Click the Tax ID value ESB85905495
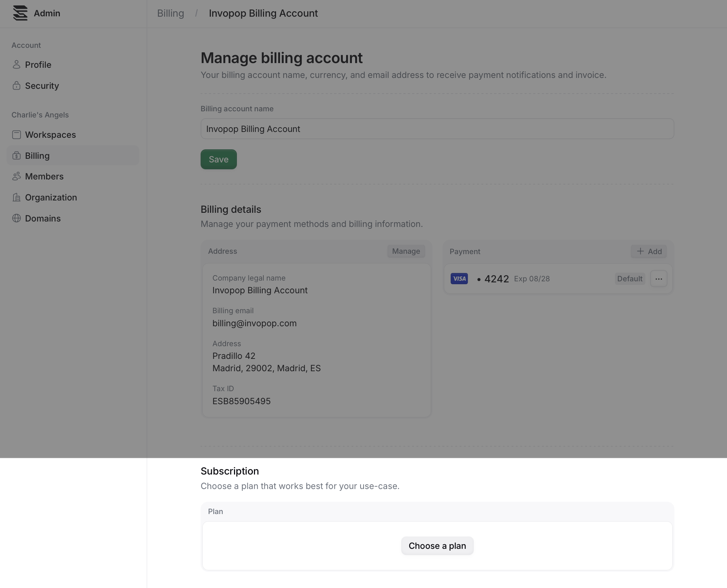This screenshot has height=588, width=727. 242,401
